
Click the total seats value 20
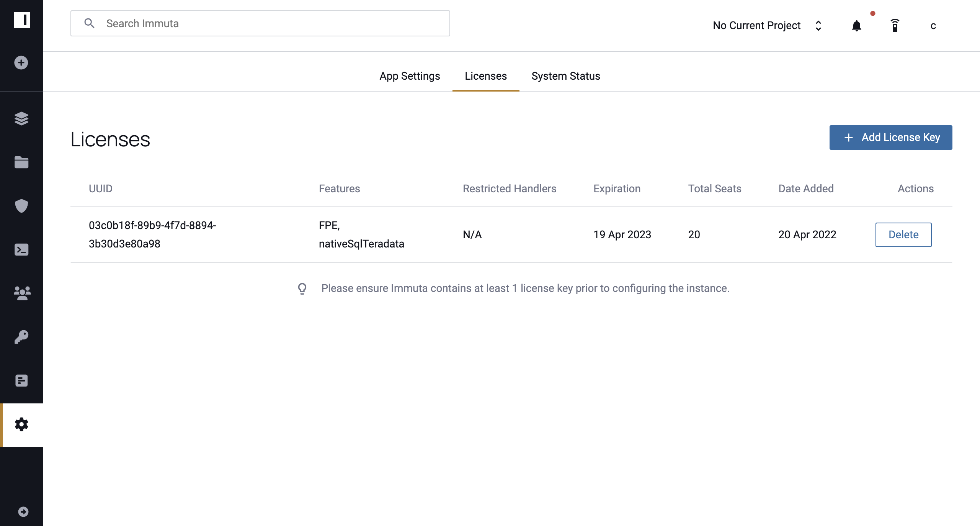pyautogui.click(x=694, y=234)
